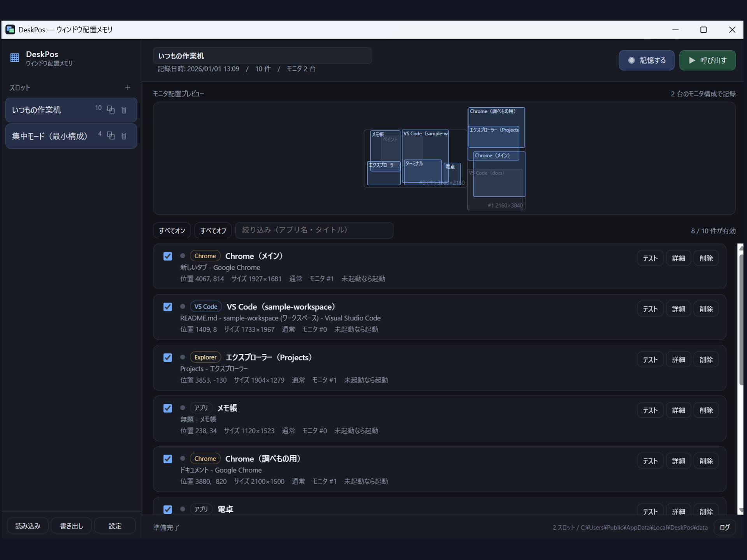Click the すべてオフ button
Screen dimensions: 747x560
213,231
